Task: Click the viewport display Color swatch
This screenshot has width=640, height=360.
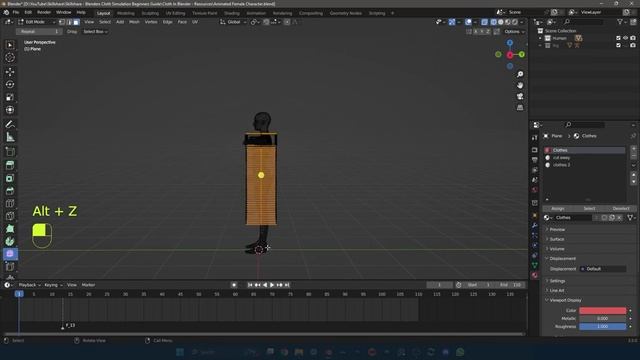Action: coord(602,311)
